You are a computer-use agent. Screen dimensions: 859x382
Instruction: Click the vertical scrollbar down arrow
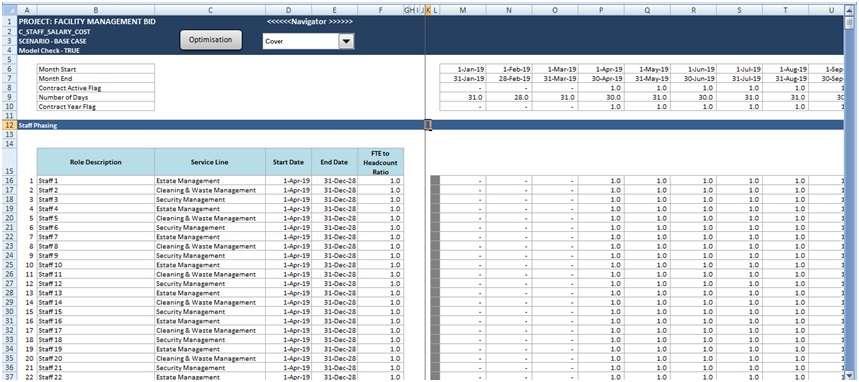[x=849, y=374]
